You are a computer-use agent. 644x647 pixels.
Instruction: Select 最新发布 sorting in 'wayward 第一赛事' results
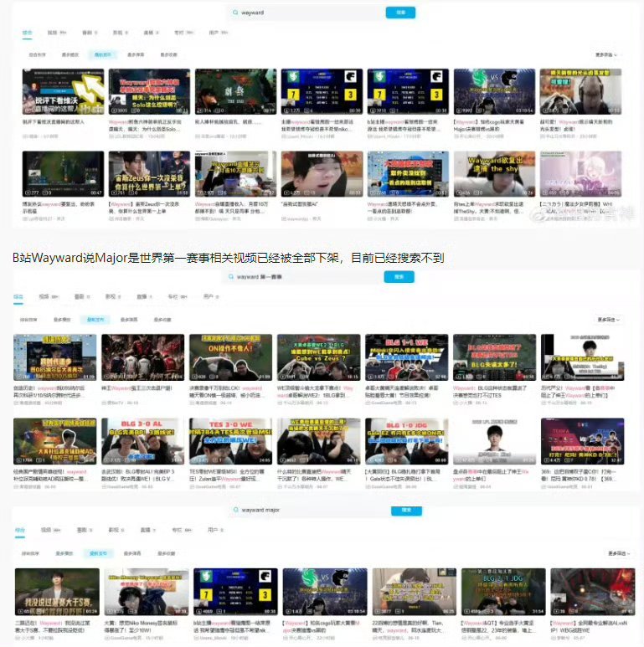pyautogui.click(x=95, y=320)
